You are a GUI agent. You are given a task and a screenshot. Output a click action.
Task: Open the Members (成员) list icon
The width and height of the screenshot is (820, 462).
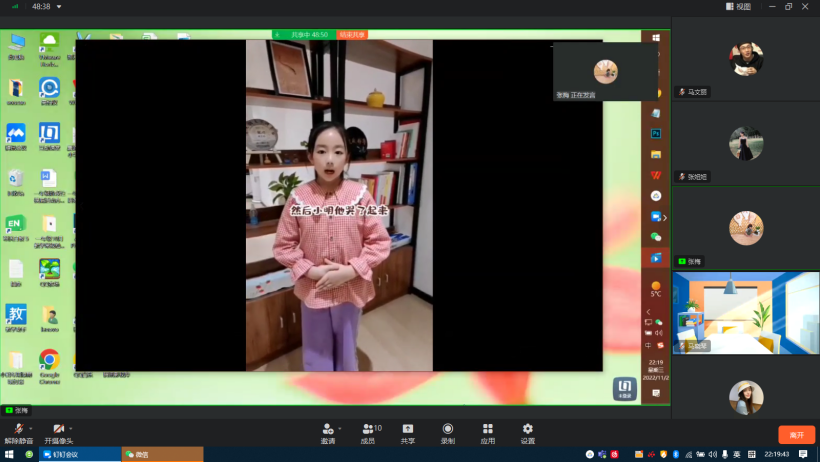click(x=369, y=429)
